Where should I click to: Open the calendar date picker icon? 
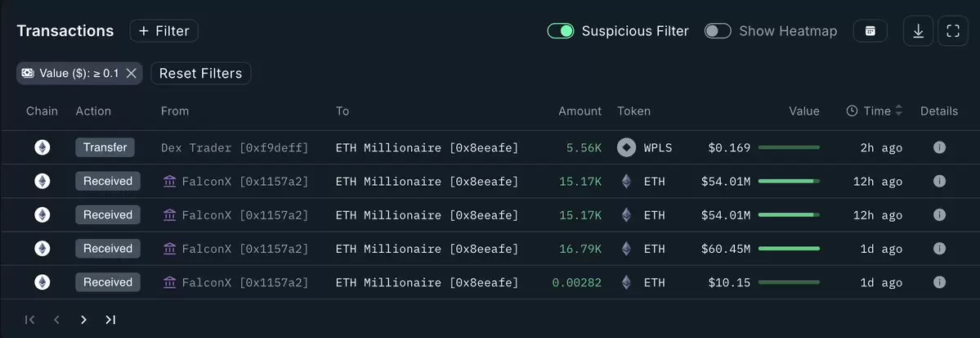870,31
